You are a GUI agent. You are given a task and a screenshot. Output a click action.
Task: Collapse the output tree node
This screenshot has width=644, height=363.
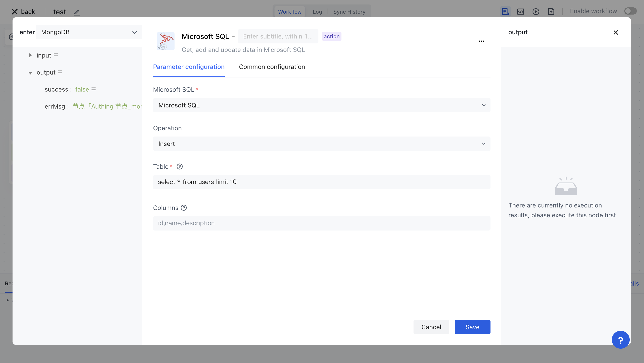tap(30, 73)
